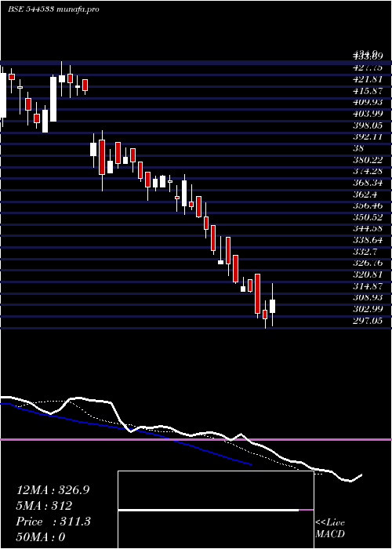The image size is (392, 549).
Task: Select the 392.11 price level label
Action: tap(368, 136)
